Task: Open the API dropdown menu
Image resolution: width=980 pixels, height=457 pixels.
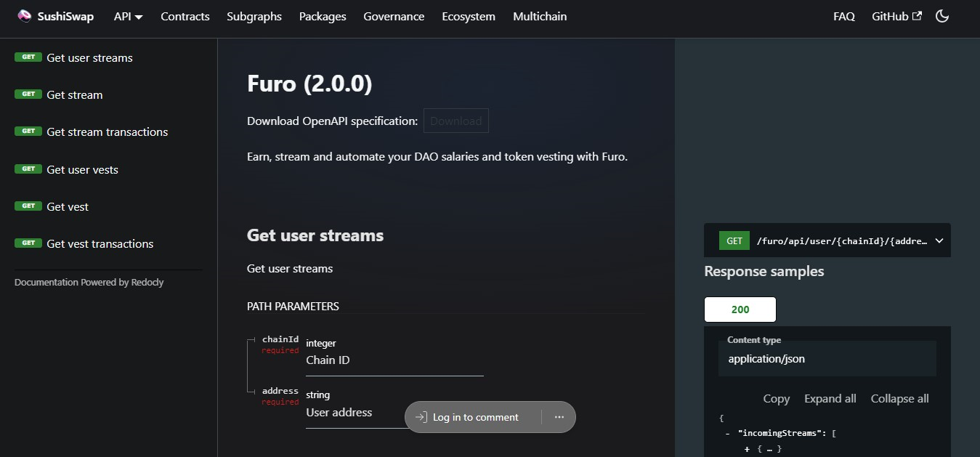Action: pos(129,16)
